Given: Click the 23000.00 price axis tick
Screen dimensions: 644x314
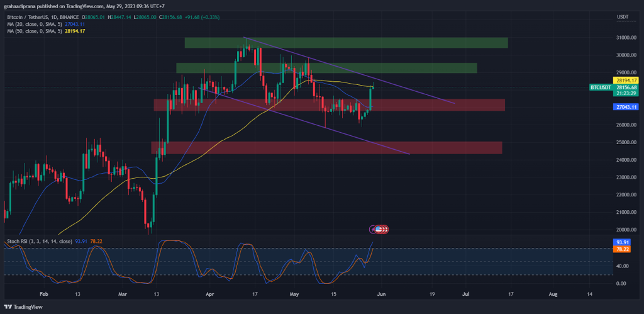Looking at the screenshot, I should pos(626,177).
